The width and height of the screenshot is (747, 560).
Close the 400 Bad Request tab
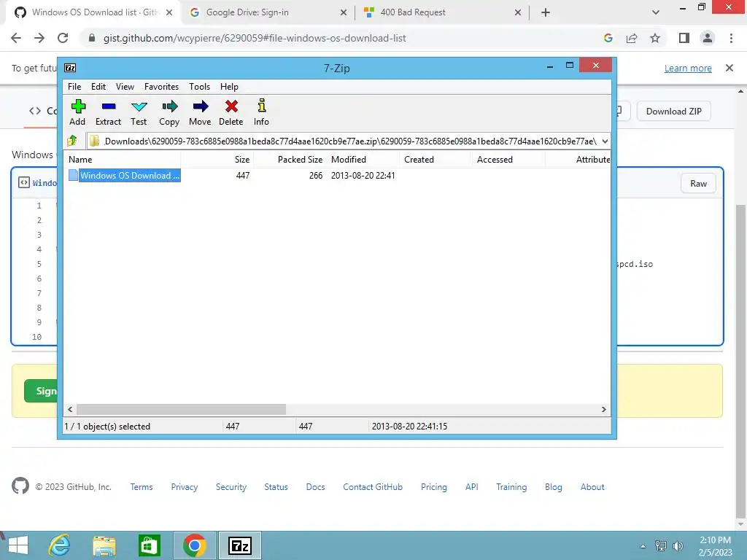point(518,12)
